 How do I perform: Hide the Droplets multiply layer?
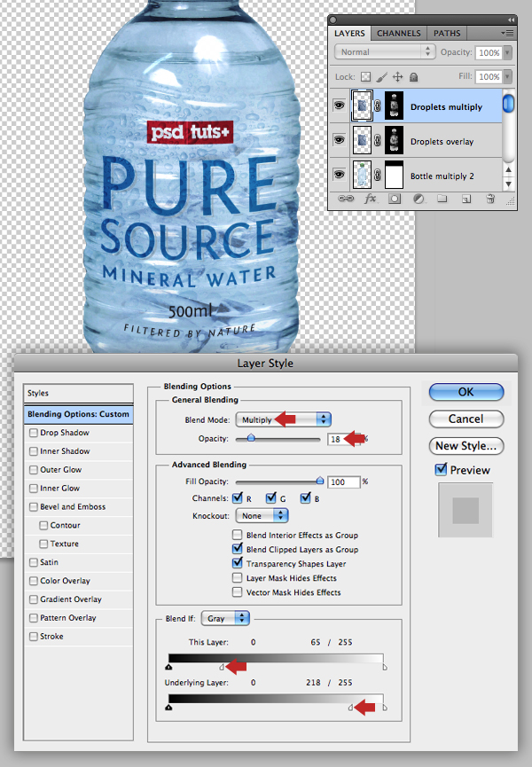pos(339,106)
